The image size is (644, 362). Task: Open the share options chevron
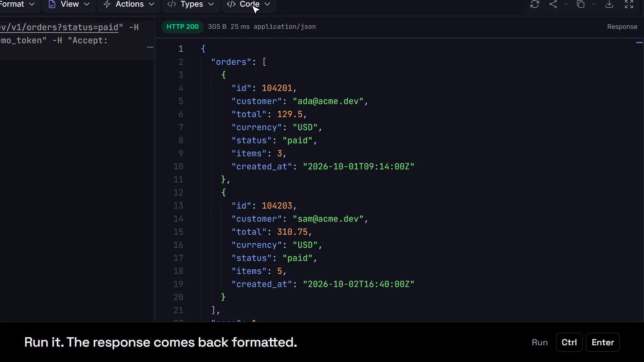(x=566, y=4)
